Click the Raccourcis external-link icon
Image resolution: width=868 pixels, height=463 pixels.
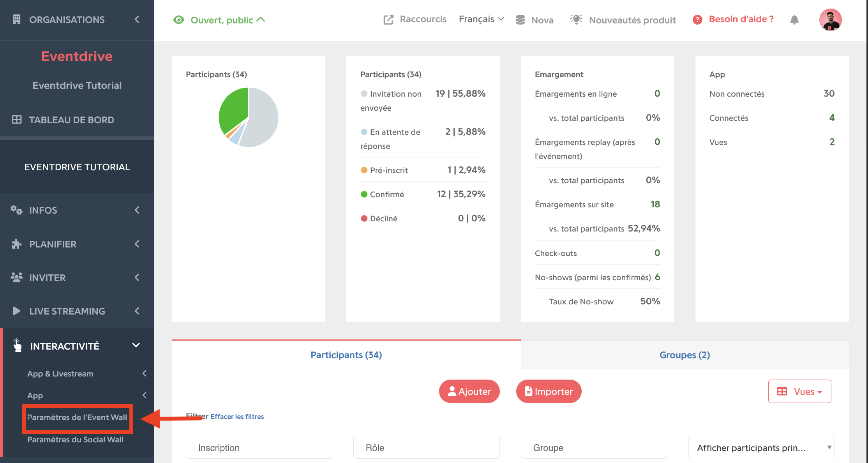pyautogui.click(x=388, y=19)
